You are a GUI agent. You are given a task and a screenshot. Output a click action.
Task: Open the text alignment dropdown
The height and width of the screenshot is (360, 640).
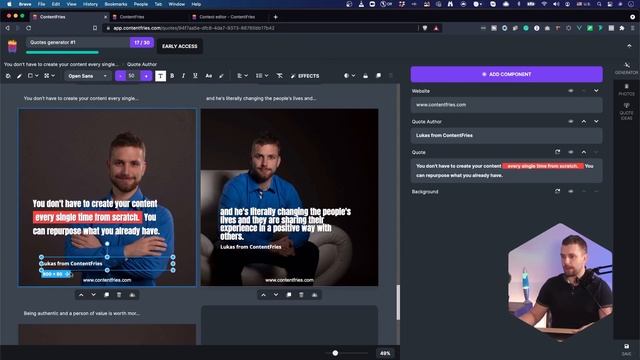coord(242,76)
